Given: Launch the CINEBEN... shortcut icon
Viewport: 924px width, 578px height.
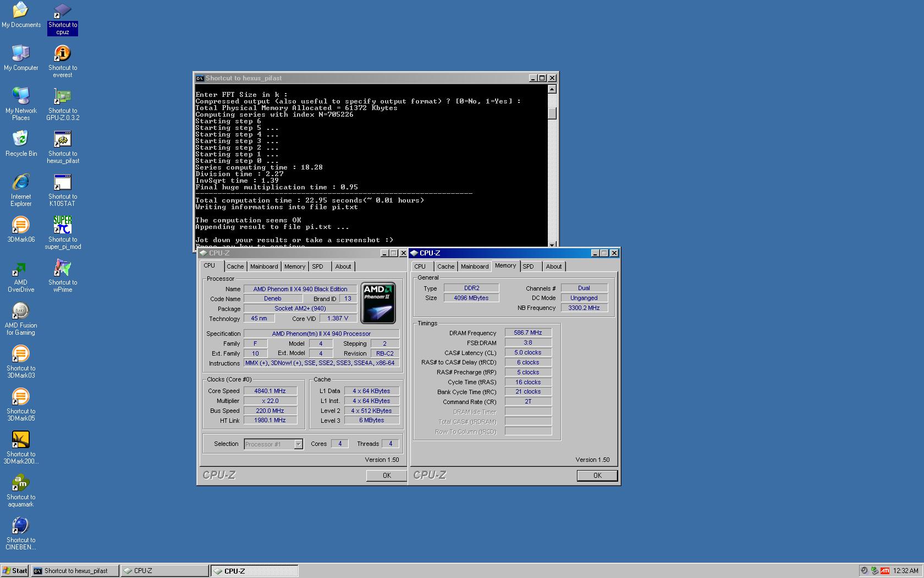Looking at the screenshot, I should point(21,534).
